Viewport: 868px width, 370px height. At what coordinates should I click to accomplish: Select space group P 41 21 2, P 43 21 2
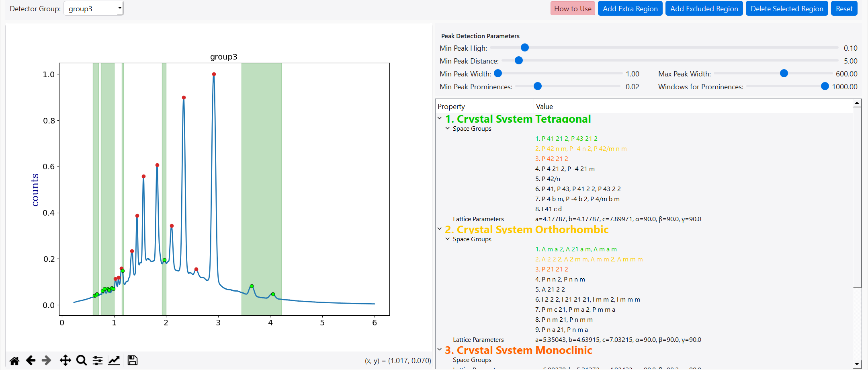coord(566,139)
